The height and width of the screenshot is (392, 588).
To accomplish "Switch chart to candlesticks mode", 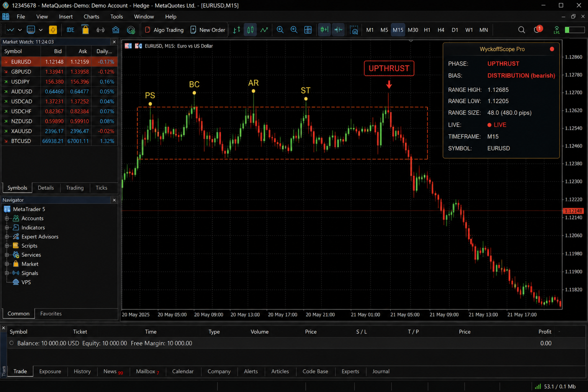I will click(x=251, y=30).
